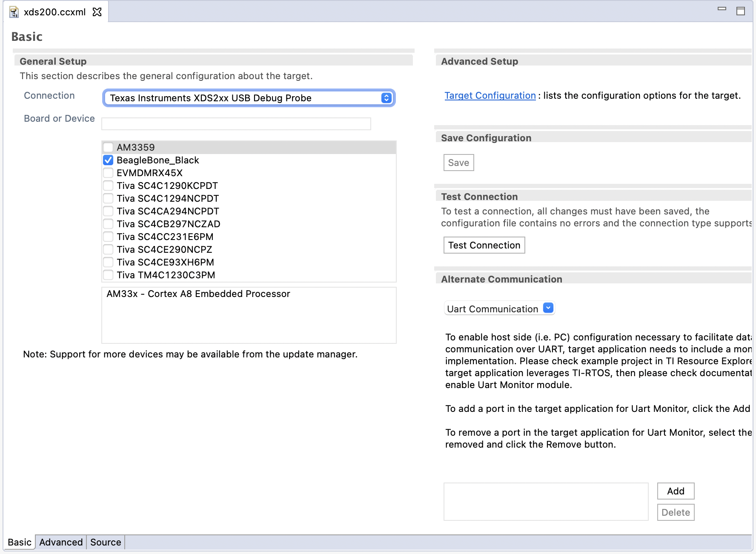This screenshot has height=554, width=756.
Task: Select the EVMDMRX45X checkbox
Action: [109, 173]
